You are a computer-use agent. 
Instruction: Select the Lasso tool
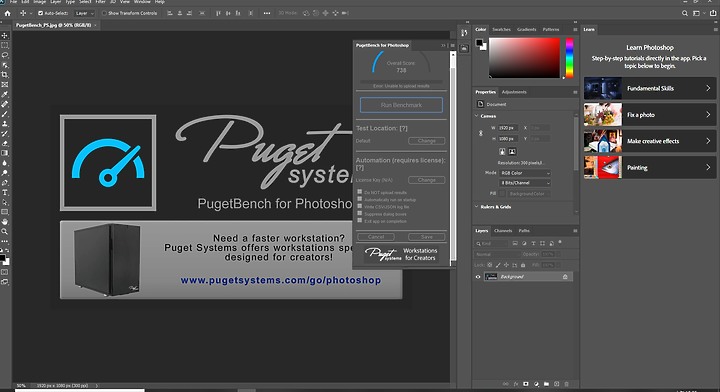(5, 55)
